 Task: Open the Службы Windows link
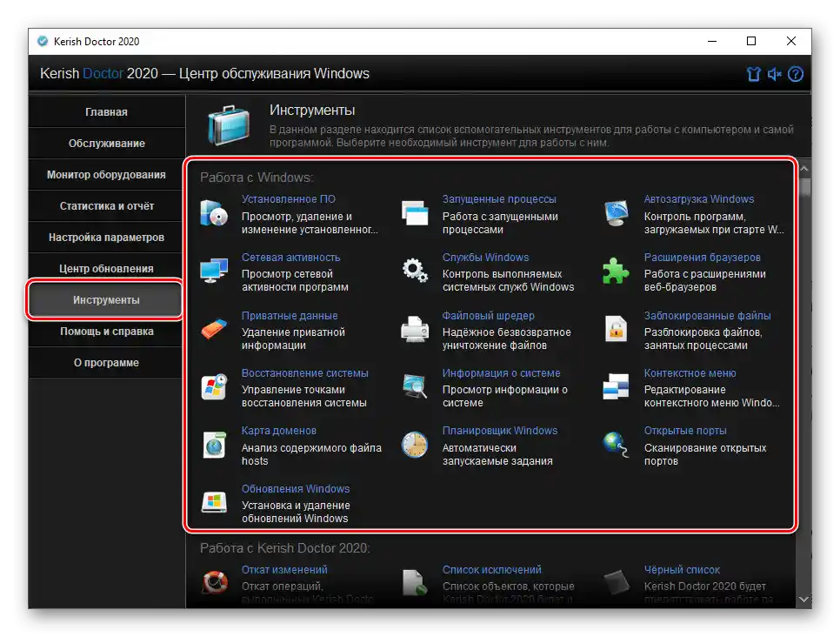485,258
